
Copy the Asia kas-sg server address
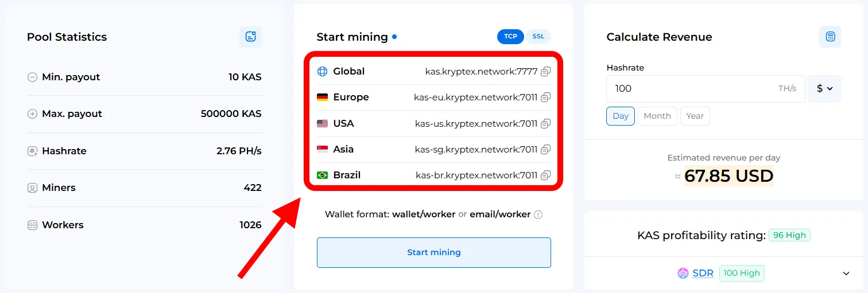(x=545, y=149)
